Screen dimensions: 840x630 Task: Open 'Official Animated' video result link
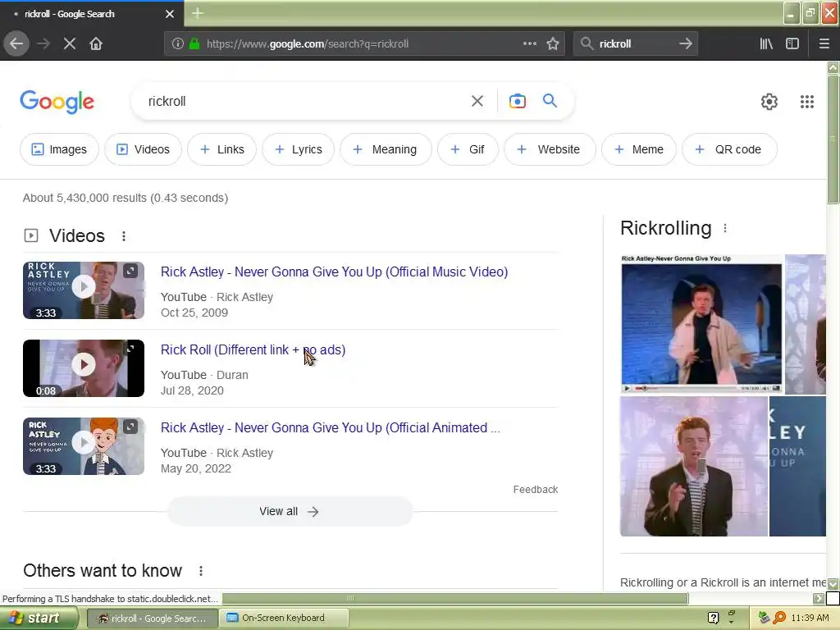pyautogui.click(x=330, y=428)
